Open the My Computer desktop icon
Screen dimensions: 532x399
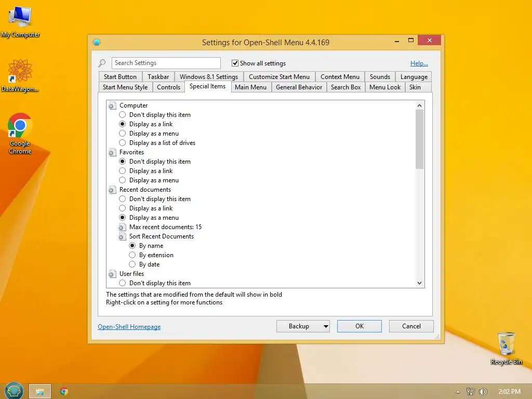[20, 21]
